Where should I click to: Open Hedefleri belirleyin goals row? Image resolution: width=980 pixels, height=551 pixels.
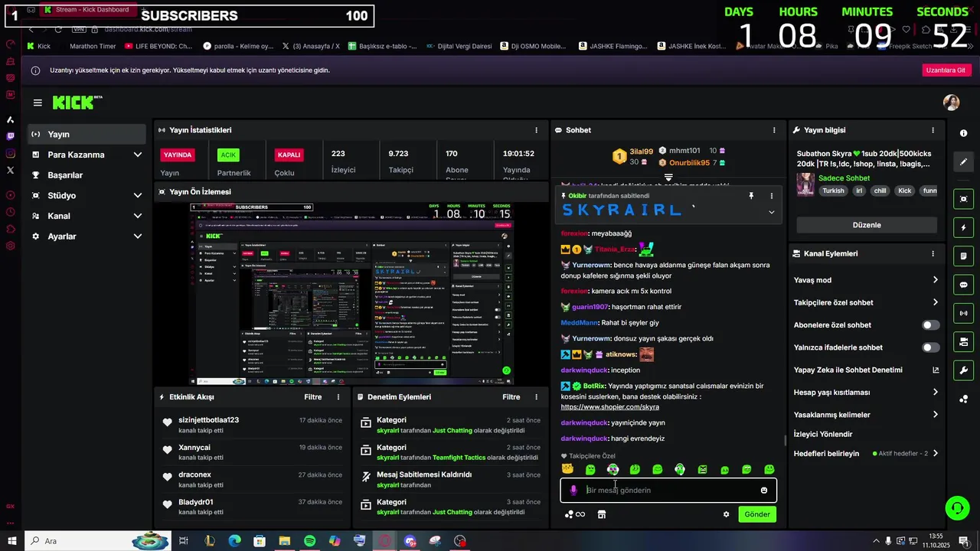click(x=866, y=454)
